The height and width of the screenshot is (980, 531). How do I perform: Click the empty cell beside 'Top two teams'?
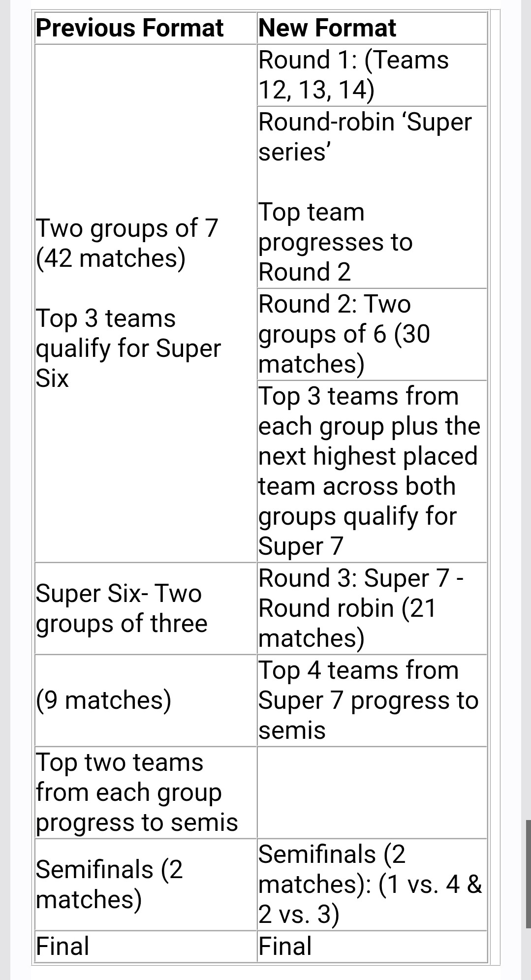(372, 792)
